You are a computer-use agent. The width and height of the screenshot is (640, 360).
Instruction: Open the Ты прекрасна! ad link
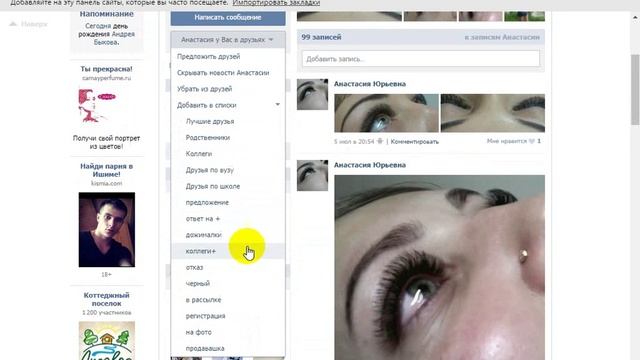tap(106, 69)
